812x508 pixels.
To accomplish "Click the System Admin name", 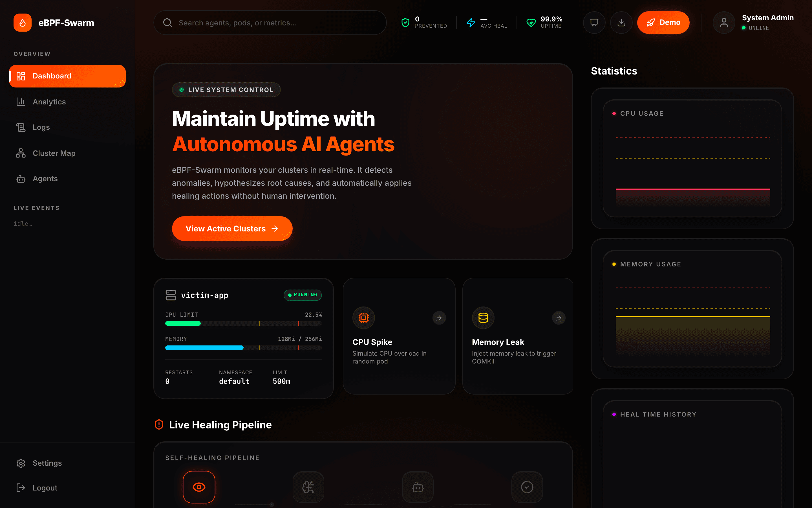I will coord(768,18).
